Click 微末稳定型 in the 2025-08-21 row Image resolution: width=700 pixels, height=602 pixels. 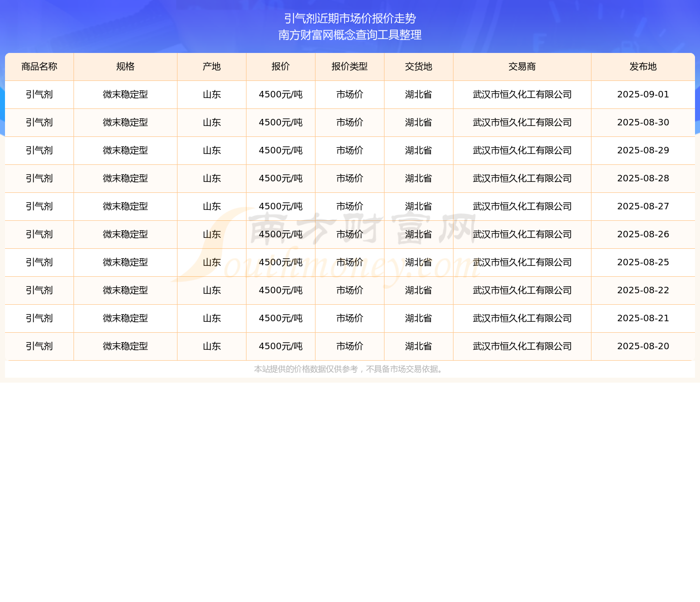(x=125, y=318)
